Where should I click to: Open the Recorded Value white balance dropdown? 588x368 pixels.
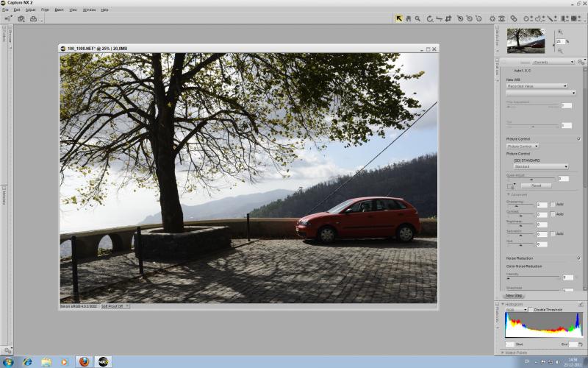537,86
